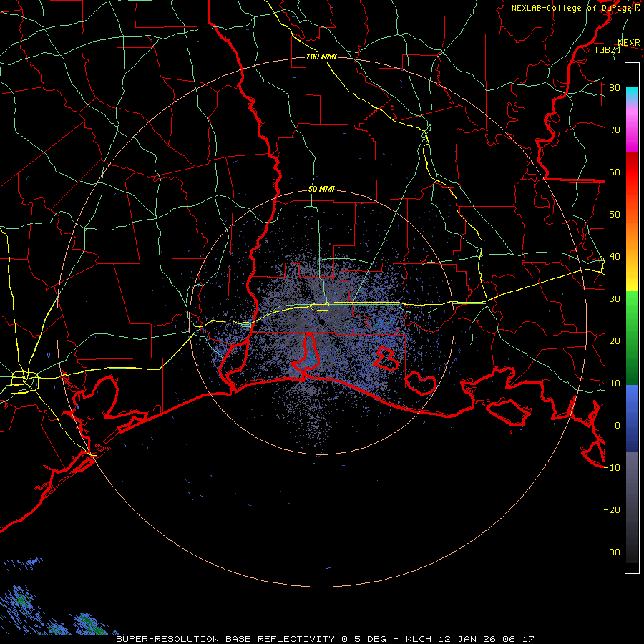Click the 10 value on the dBZ scale
Viewport: 644px width, 644px height.
[615, 384]
